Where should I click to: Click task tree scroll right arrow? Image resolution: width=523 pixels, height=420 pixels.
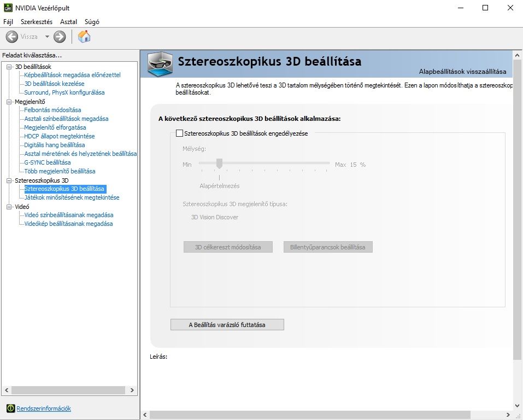click(x=132, y=390)
